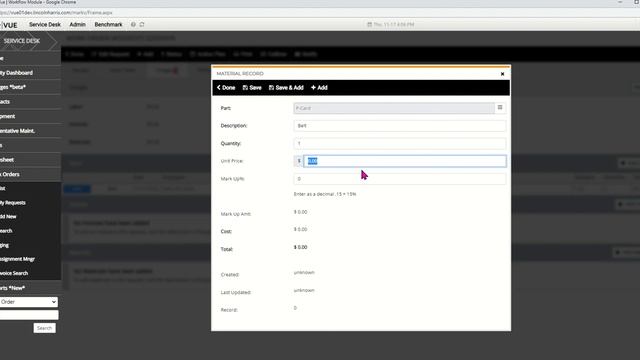Click the Quantity field

pyautogui.click(x=400, y=143)
